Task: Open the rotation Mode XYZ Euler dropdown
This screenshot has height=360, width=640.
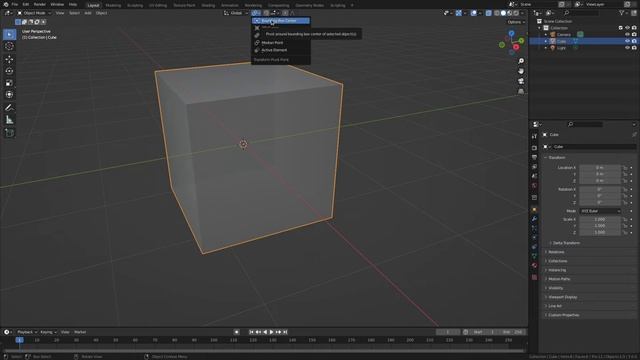Action: (600, 211)
